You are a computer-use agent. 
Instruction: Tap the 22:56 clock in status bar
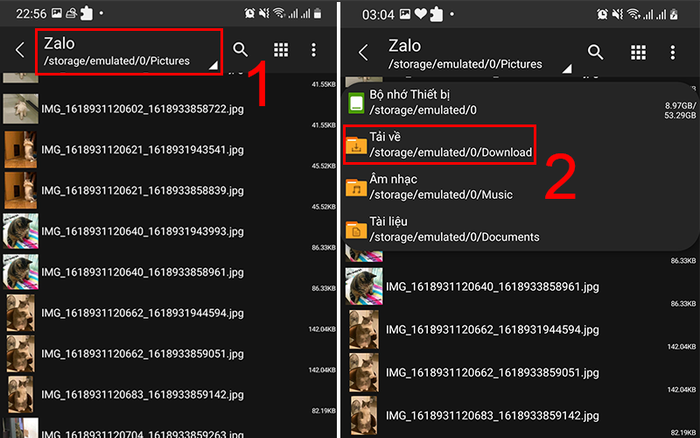click(x=31, y=14)
